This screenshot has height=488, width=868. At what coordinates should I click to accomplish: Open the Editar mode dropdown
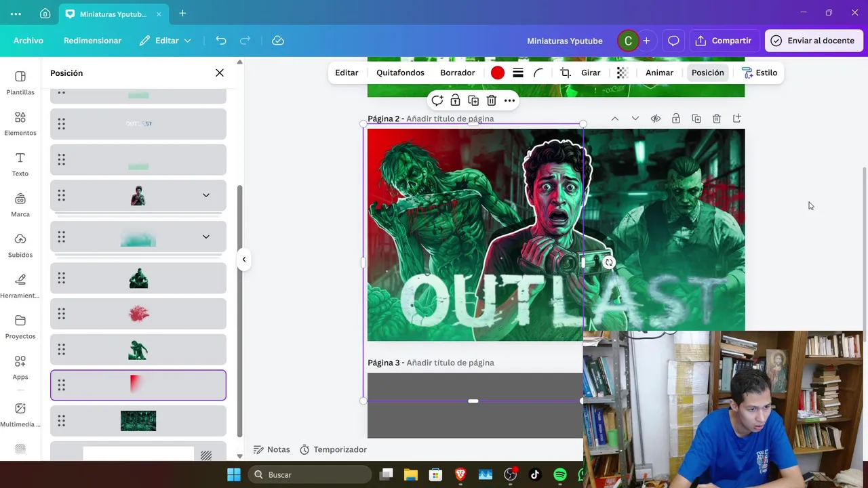pyautogui.click(x=165, y=41)
